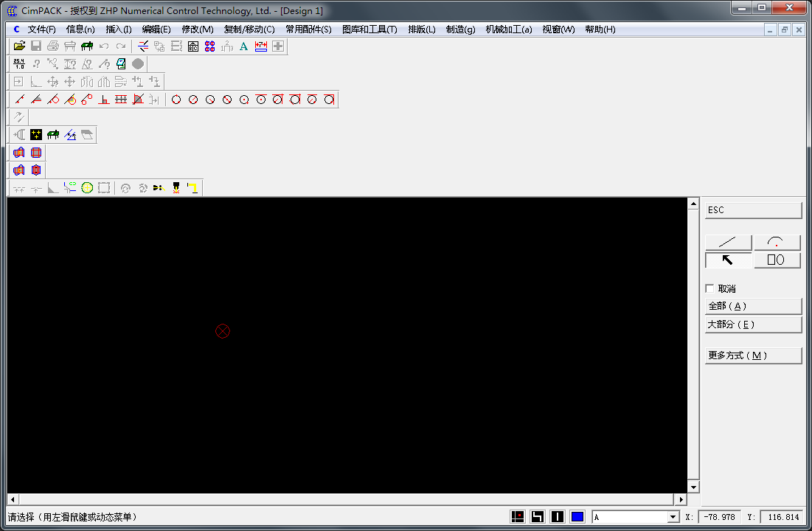Open the 图库和工具(T) menu

369,29
